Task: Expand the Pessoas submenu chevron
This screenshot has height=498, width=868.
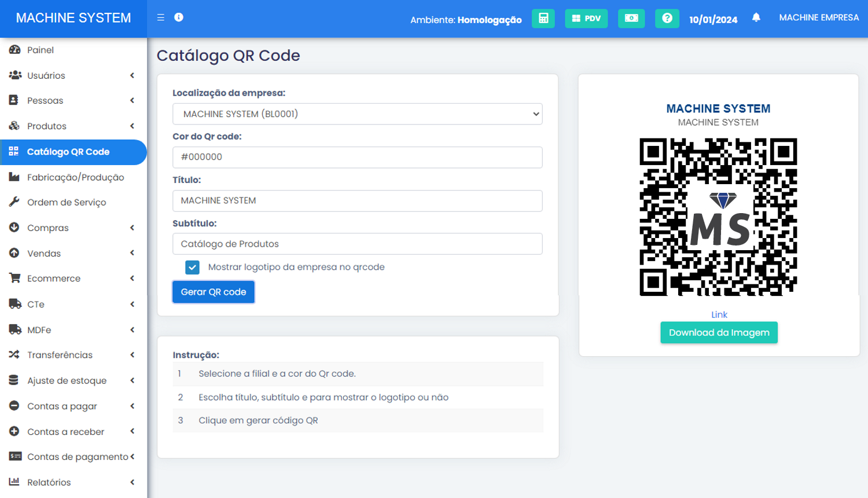Action: (x=133, y=100)
